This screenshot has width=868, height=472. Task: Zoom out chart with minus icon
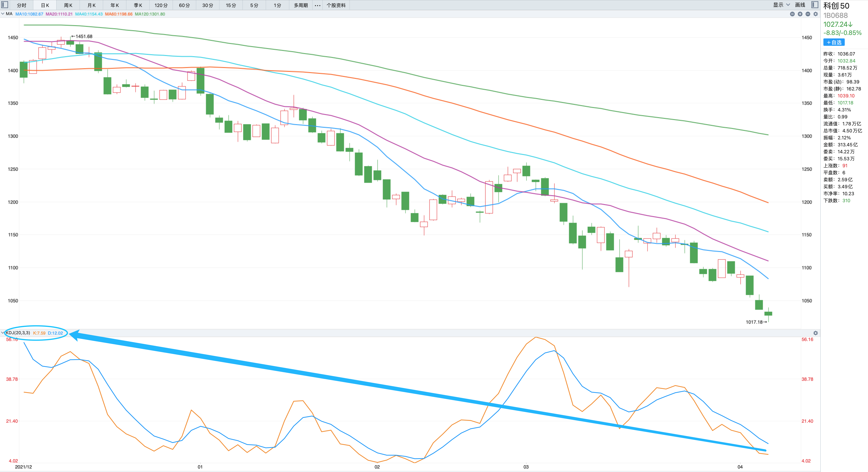coord(808,14)
